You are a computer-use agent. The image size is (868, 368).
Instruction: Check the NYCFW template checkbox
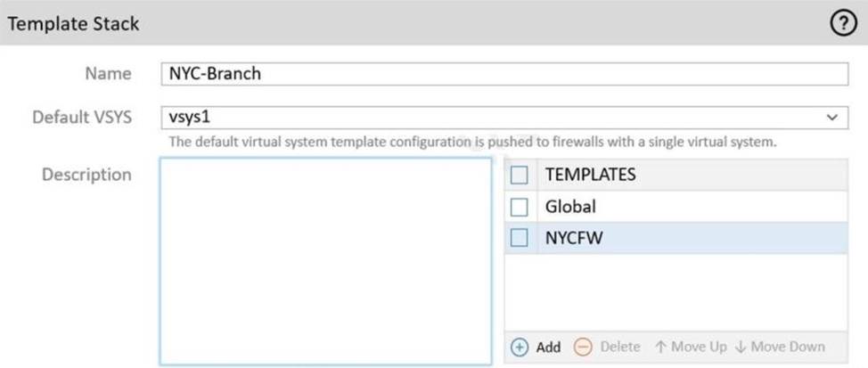click(519, 237)
